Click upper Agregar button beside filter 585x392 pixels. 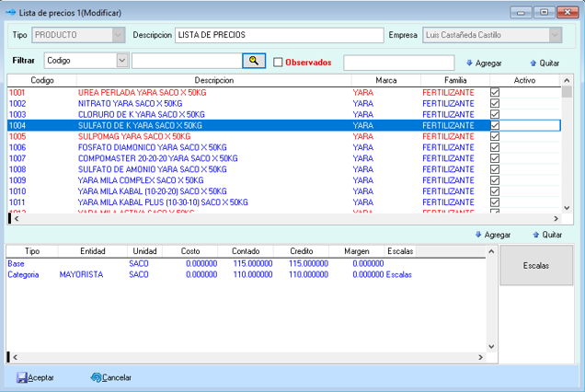(x=485, y=63)
